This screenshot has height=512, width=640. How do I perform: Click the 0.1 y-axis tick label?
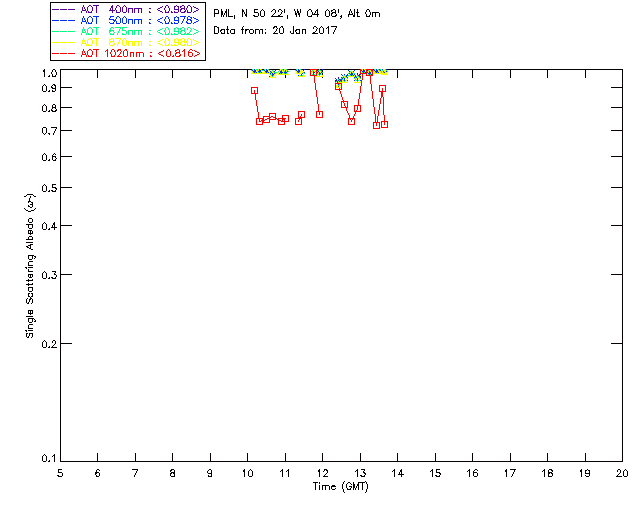click(x=49, y=459)
